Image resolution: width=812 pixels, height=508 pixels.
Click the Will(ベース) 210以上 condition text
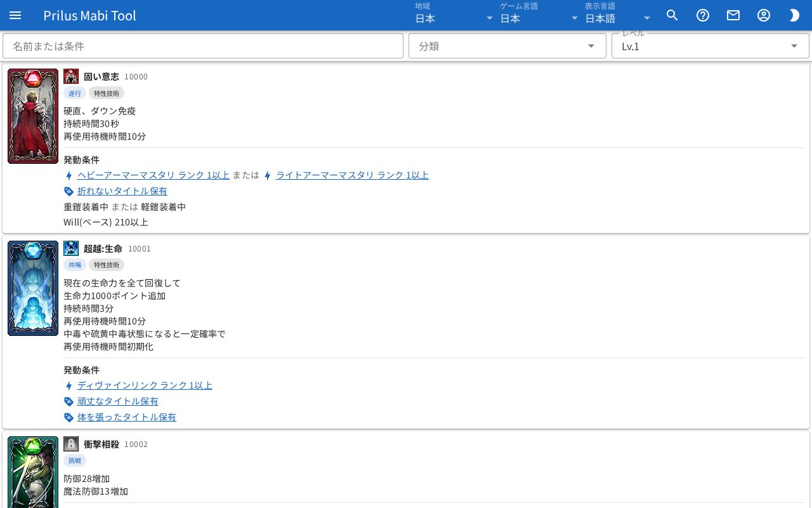pyautogui.click(x=106, y=222)
